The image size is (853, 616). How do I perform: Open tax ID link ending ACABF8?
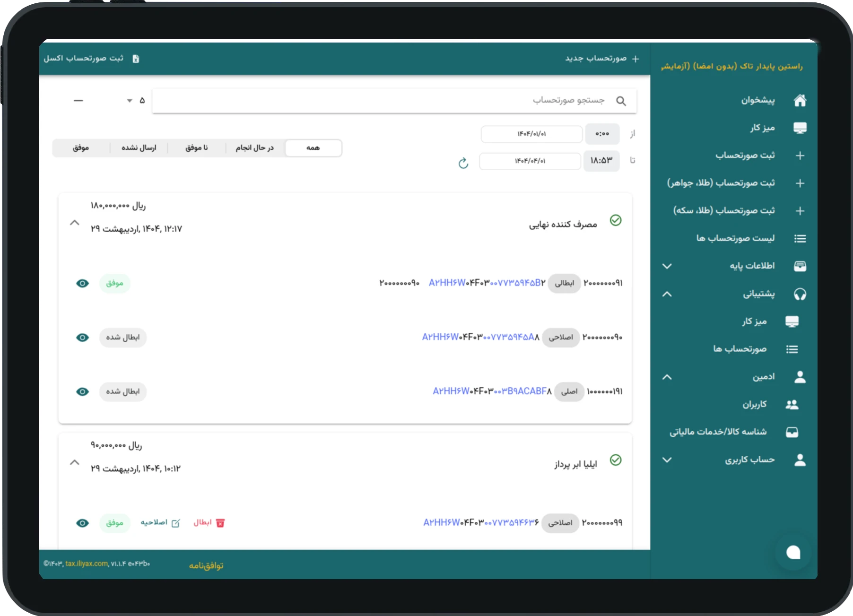pos(492,391)
